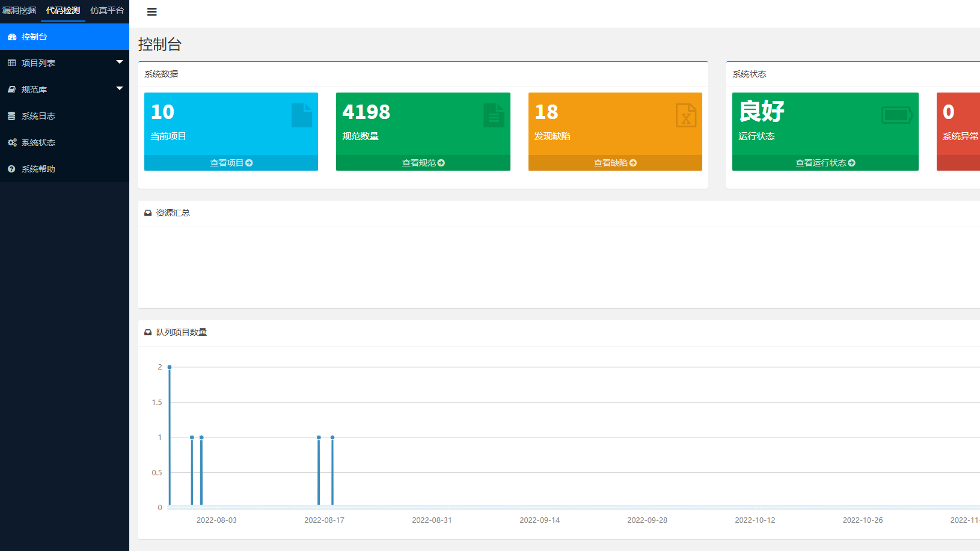Click the question mark icon beside 系统帮助

(x=11, y=169)
